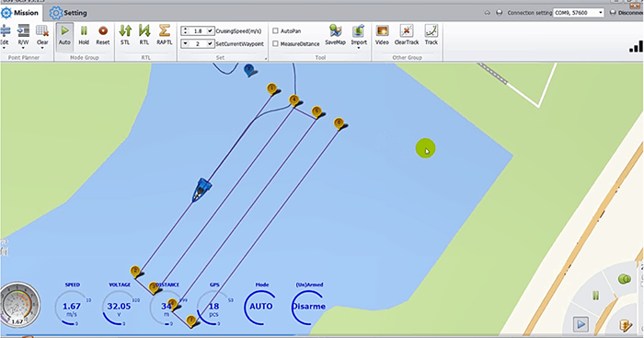
Task: Toggle the CruisingSpeed checkbox beside 1.8
Action: [210, 30]
